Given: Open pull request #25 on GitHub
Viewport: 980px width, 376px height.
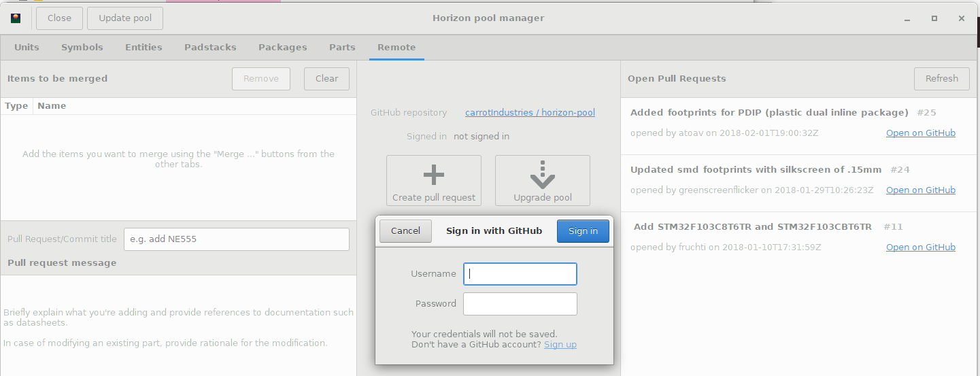Looking at the screenshot, I should pos(921,133).
